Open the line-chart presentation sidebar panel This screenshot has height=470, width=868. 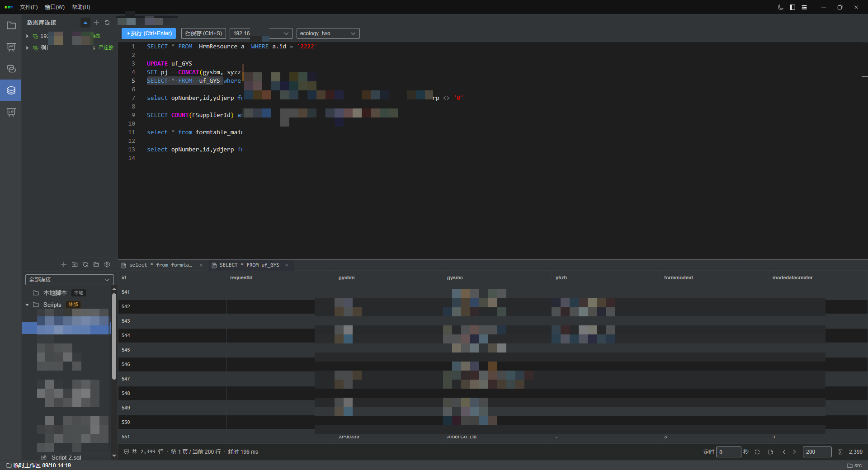coord(11,47)
